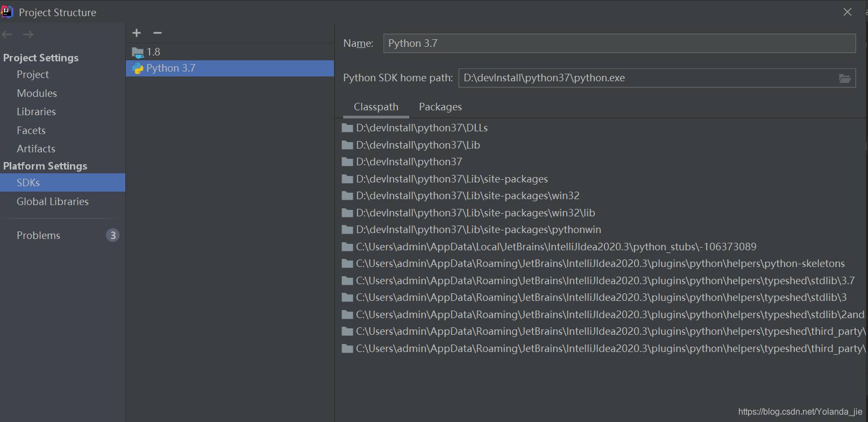The image size is (868, 422).
Task: Open folder browser for Python SDK home path
Action: click(845, 78)
